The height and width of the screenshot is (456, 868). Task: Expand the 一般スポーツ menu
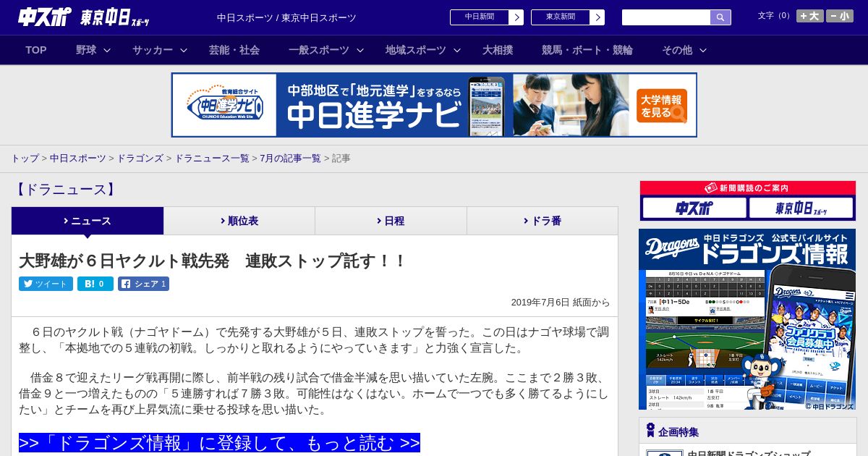(x=326, y=50)
